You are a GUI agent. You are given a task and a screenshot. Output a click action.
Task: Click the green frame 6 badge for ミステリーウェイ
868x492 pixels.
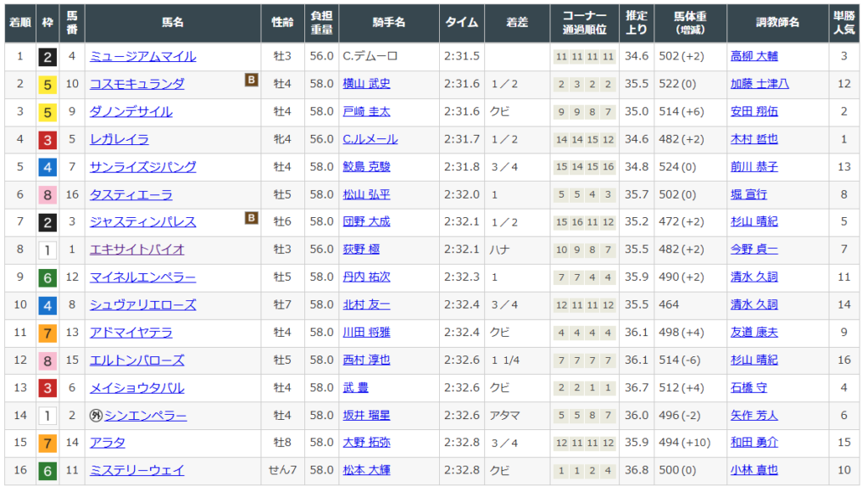pyautogui.click(x=47, y=470)
